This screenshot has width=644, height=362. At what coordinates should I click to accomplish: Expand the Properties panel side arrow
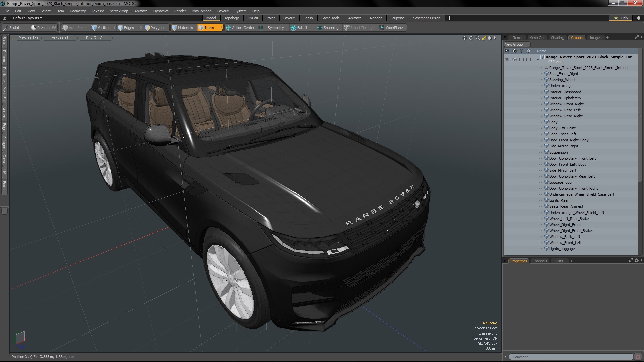641,260
